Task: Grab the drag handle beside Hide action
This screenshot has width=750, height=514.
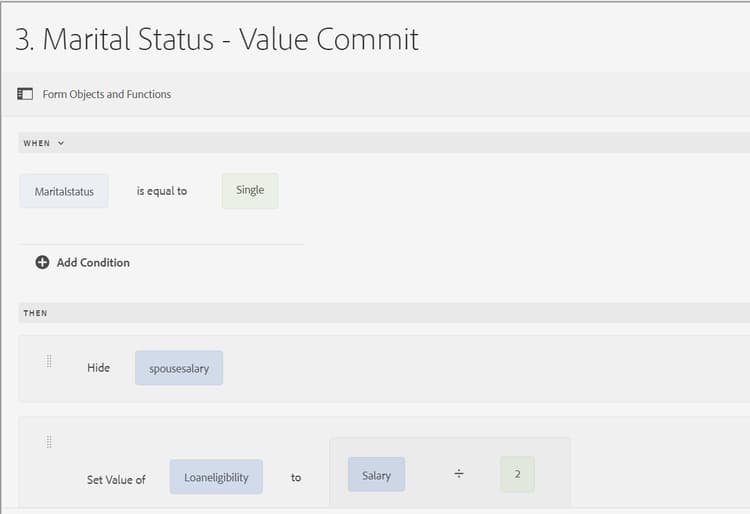Action: (x=49, y=362)
